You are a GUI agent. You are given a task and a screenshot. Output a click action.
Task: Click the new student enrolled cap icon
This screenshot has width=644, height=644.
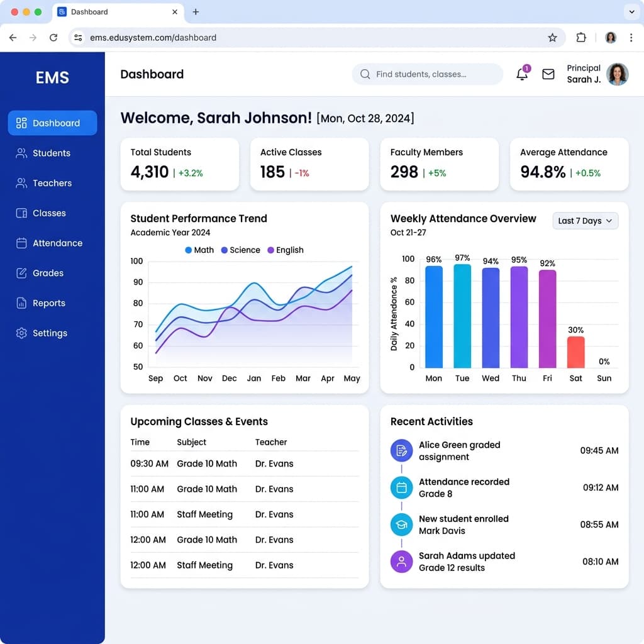pyautogui.click(x=401, y=525)
